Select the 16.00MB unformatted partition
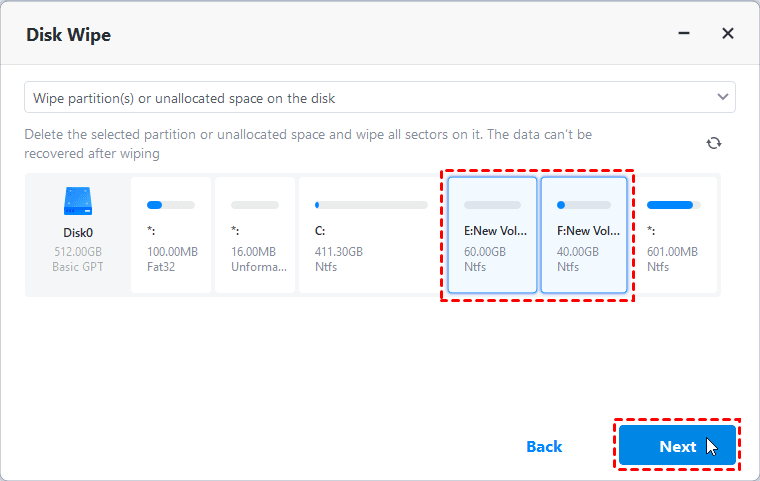760x481 pixels. 254,236
